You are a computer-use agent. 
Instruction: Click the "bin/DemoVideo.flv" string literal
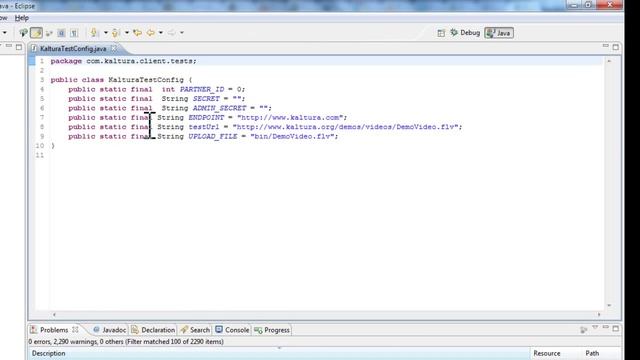click(x=293, y=136)
